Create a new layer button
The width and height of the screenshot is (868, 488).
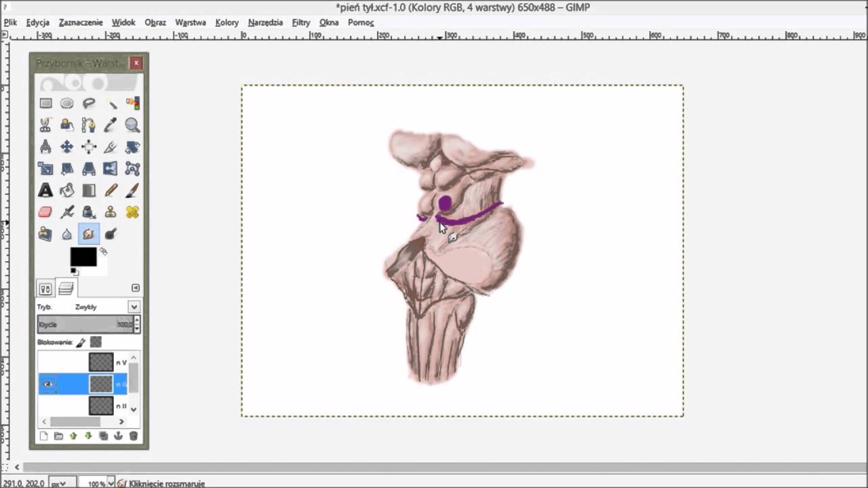(44, 436)
